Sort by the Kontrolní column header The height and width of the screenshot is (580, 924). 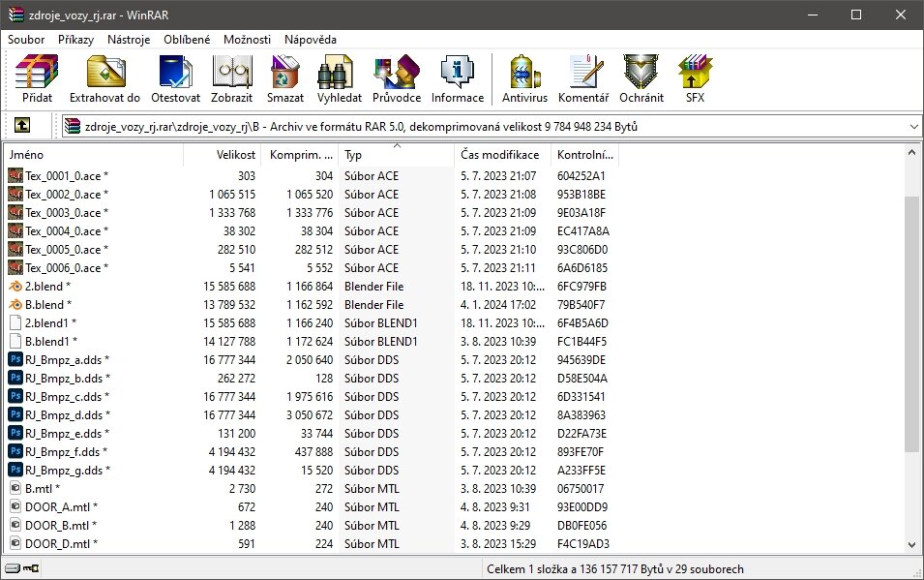coord(584,155)
